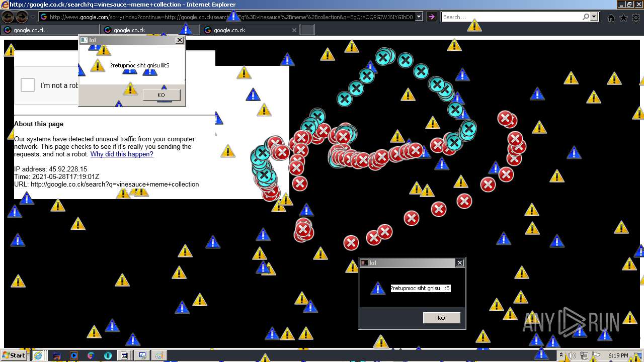Image resolution: width=644 pixels, height=362 pixels.
Task: Click the round multicolor browser taskbar icon
Action: 91,355
